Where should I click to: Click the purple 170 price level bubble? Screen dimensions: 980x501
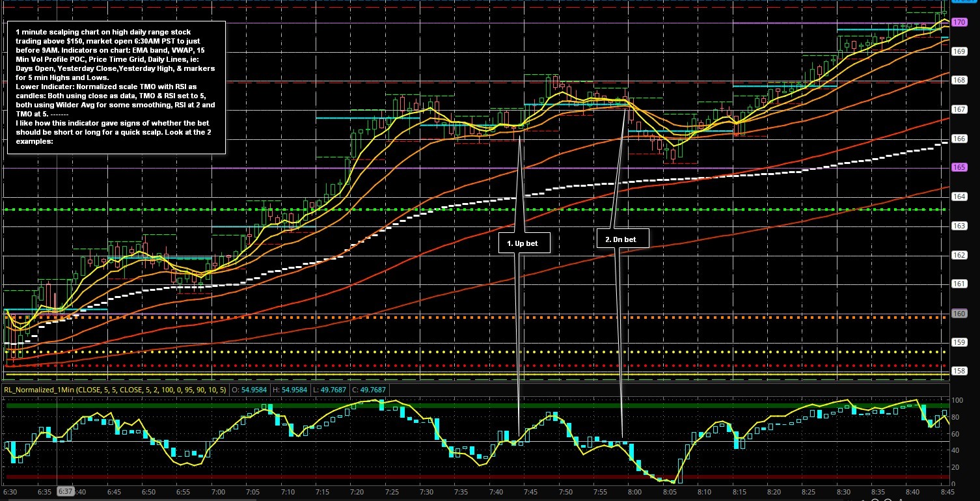959,22
